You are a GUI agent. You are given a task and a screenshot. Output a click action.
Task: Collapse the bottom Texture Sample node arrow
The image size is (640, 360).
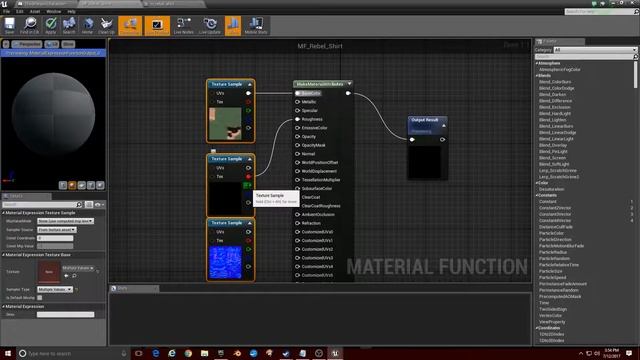coord(250,223)
